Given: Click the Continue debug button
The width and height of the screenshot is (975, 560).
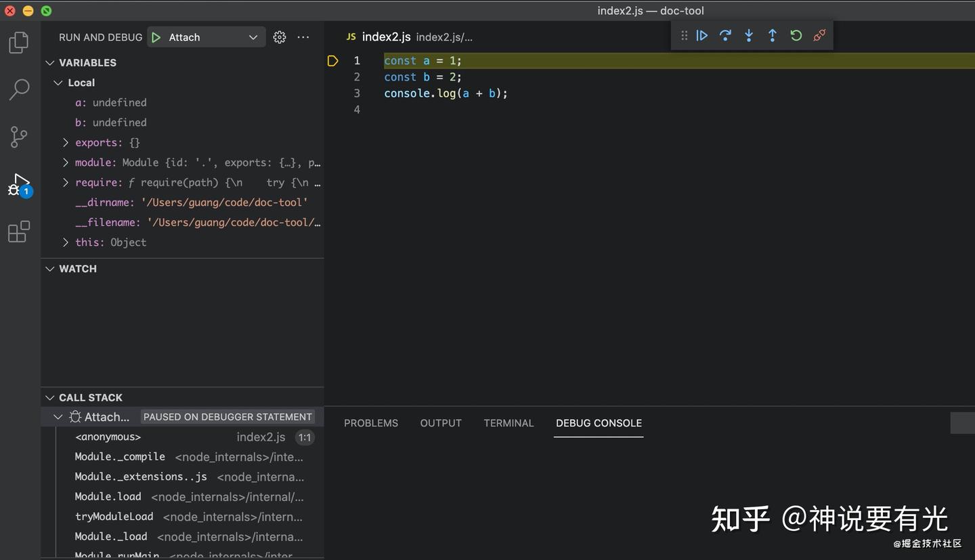Looking at the screenshot, I should (701, 35).
